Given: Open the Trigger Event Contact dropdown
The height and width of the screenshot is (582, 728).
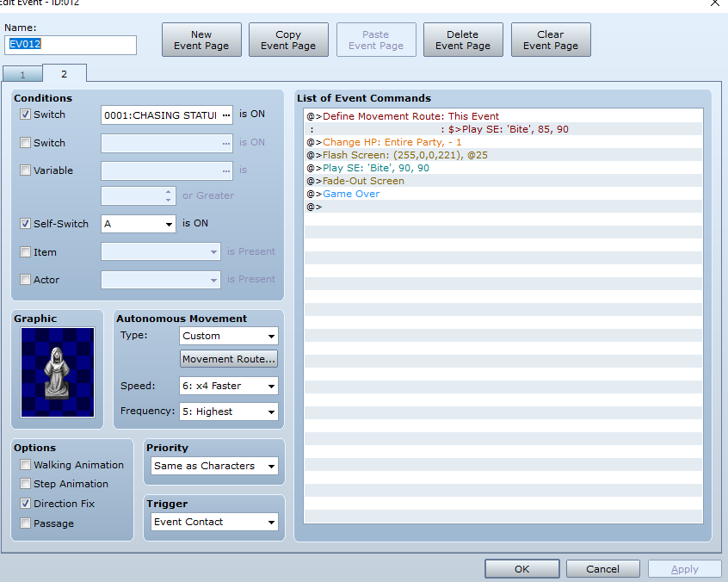Looking at the screenshot, I should click(214, 522).
